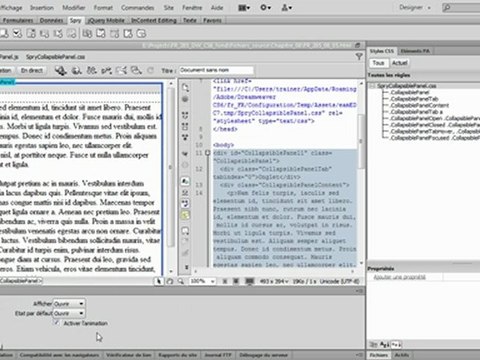Select the Hand tool in status bar
The image size is (480, 360).
[x=170, y=281]
